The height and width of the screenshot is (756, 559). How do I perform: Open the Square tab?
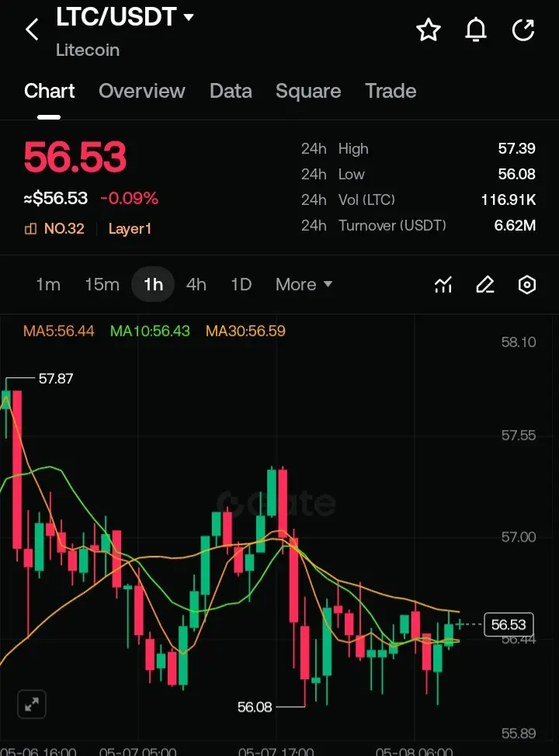(308, 91)
